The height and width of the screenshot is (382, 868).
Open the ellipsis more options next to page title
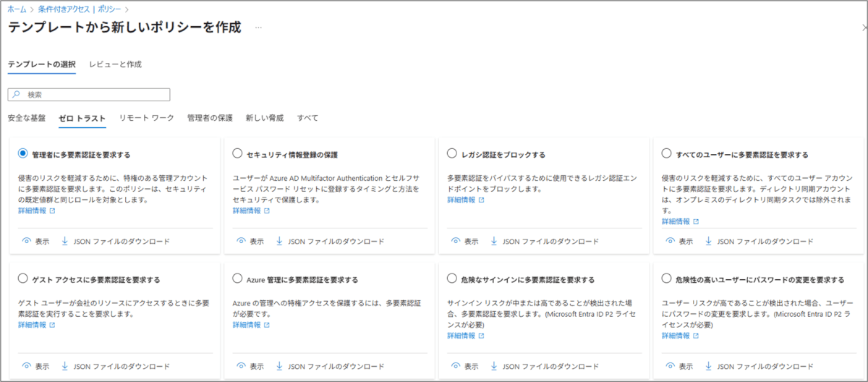point(258,27)
